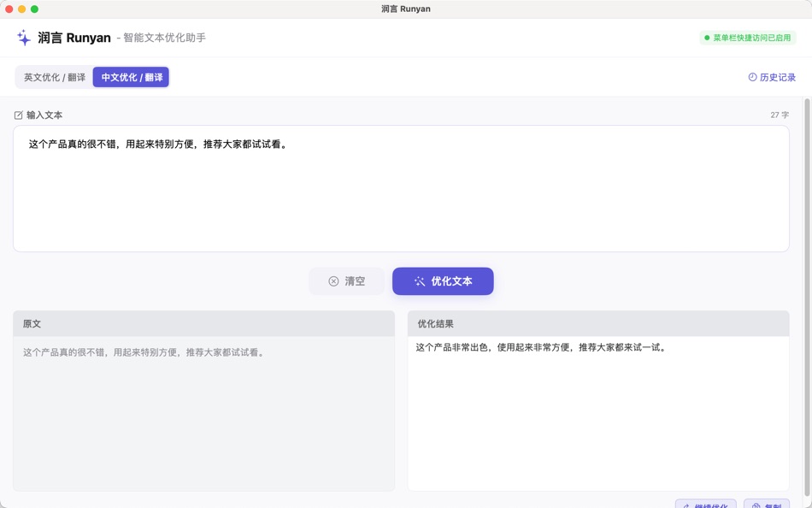Click the clock icon beside 历史记录
This screenshot has width=812, height=508.
[x=753, y=77]
